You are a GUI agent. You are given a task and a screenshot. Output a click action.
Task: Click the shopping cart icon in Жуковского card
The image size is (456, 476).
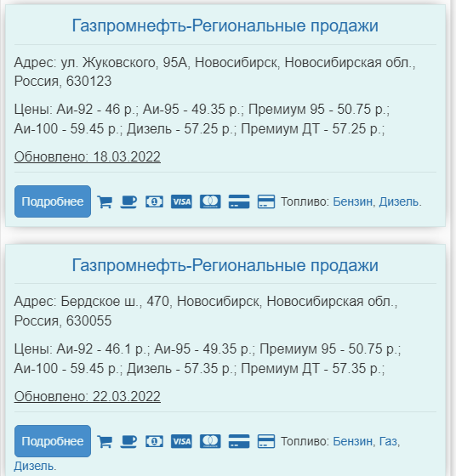click(105, 202)
